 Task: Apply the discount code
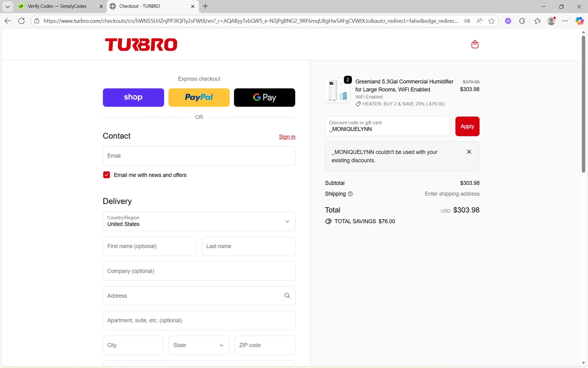click(x=467, y=126)
